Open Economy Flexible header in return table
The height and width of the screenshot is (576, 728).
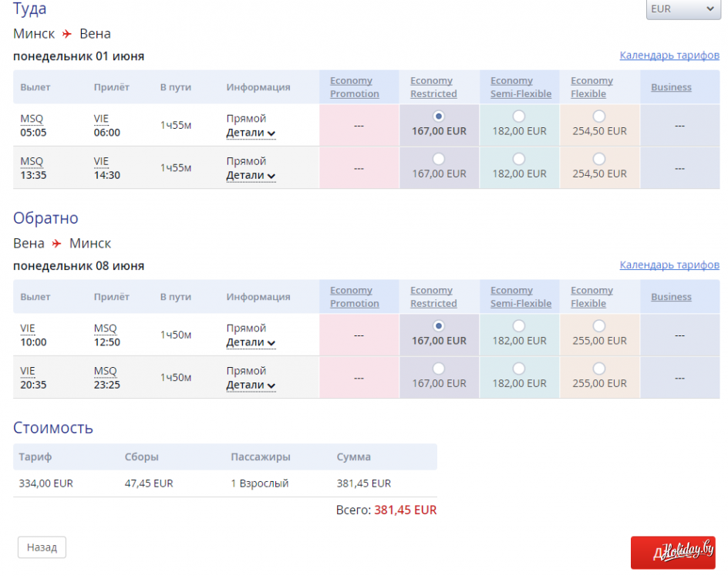click(x=591, y=297)
